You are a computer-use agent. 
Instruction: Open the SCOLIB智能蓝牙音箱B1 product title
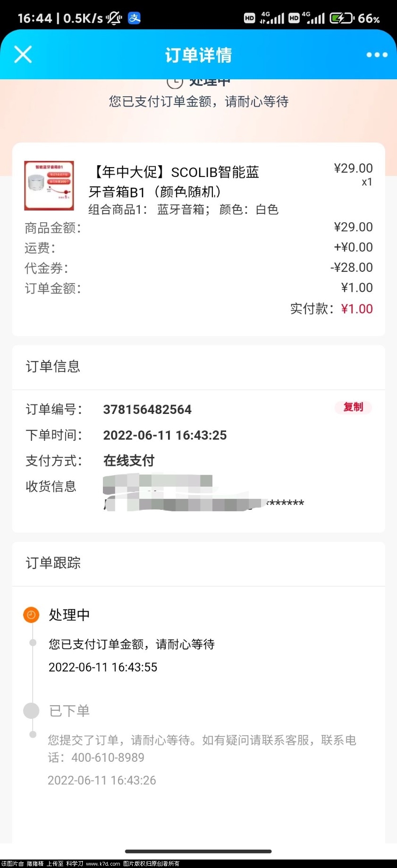point(175,182)
